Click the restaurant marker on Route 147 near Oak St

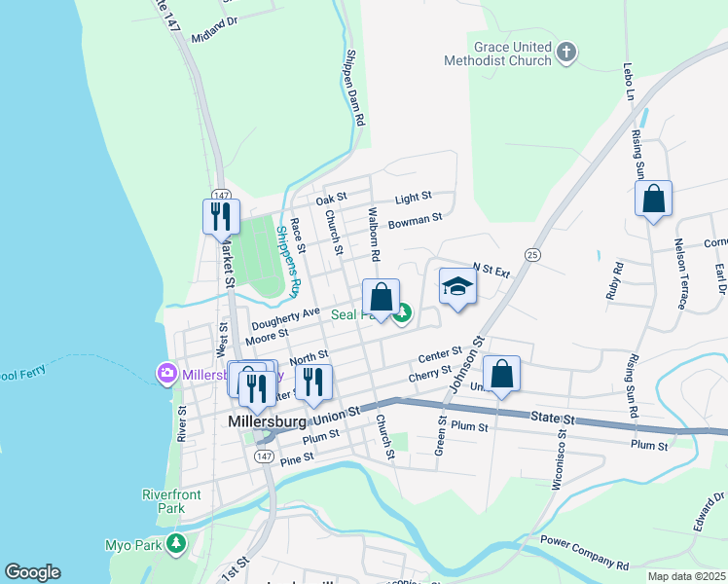click(x=222, y=220)
